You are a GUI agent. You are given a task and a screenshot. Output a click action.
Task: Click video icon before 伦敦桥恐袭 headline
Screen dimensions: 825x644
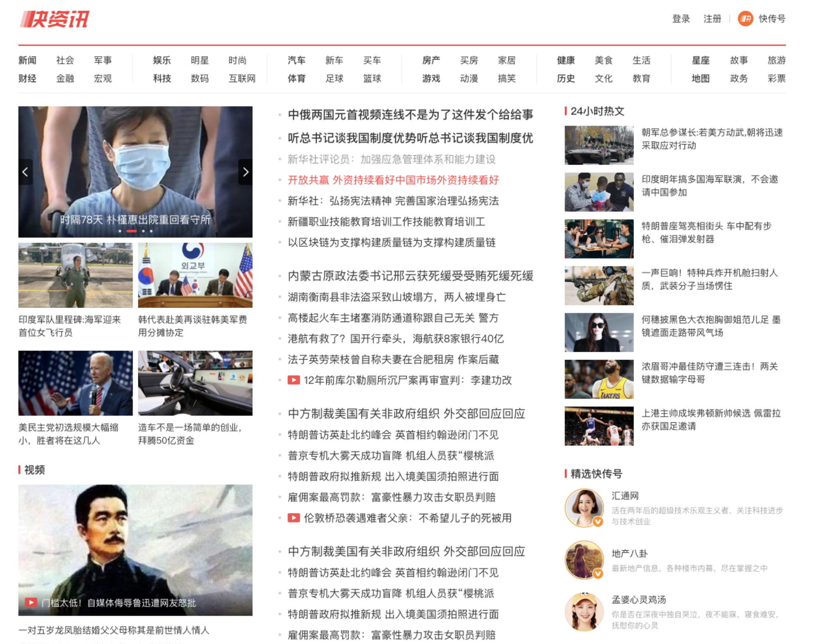coord(294,518)
